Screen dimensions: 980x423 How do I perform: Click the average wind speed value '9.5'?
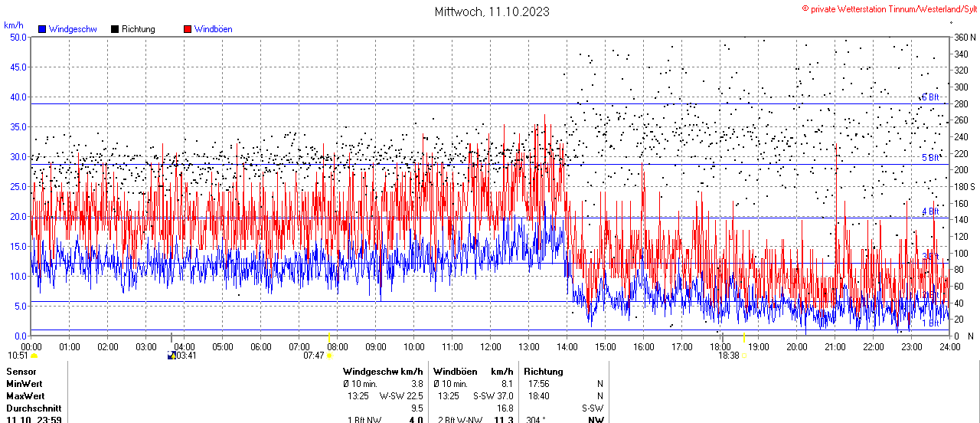417,408
